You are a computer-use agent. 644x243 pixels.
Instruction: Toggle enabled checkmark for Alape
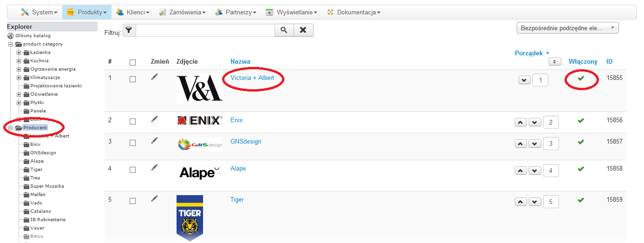click(581, 169)
